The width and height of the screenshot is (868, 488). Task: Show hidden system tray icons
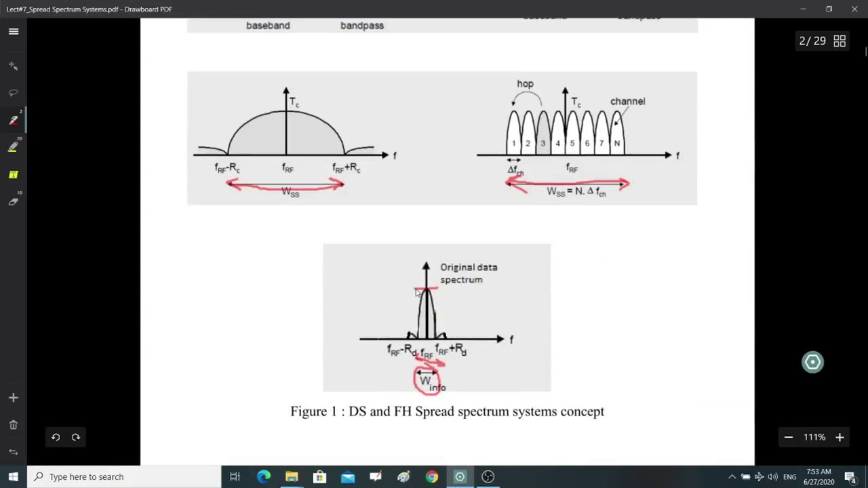pos(732,476)
